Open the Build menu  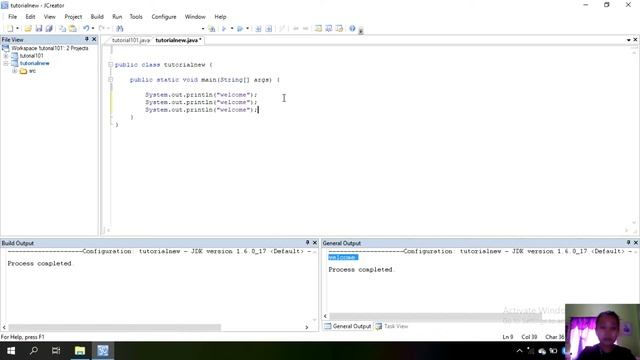(x=97, y=17)
